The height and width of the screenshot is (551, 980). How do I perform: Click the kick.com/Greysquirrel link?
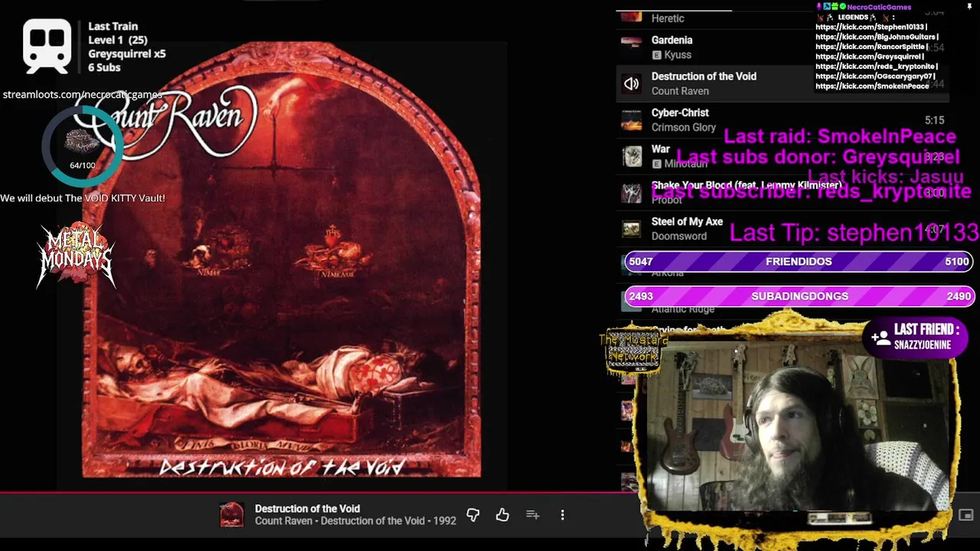(869, 57)
